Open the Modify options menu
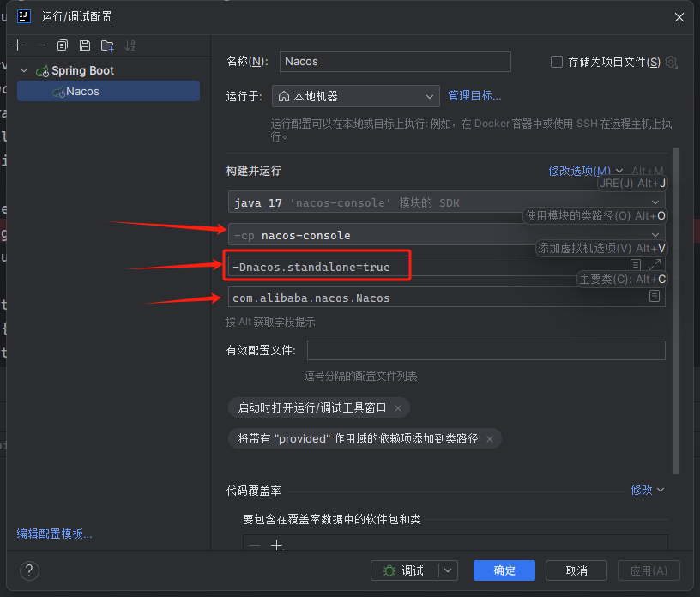The width and height of the screenshot is (700, 597). pyautogui.click(x=585, y=171)
